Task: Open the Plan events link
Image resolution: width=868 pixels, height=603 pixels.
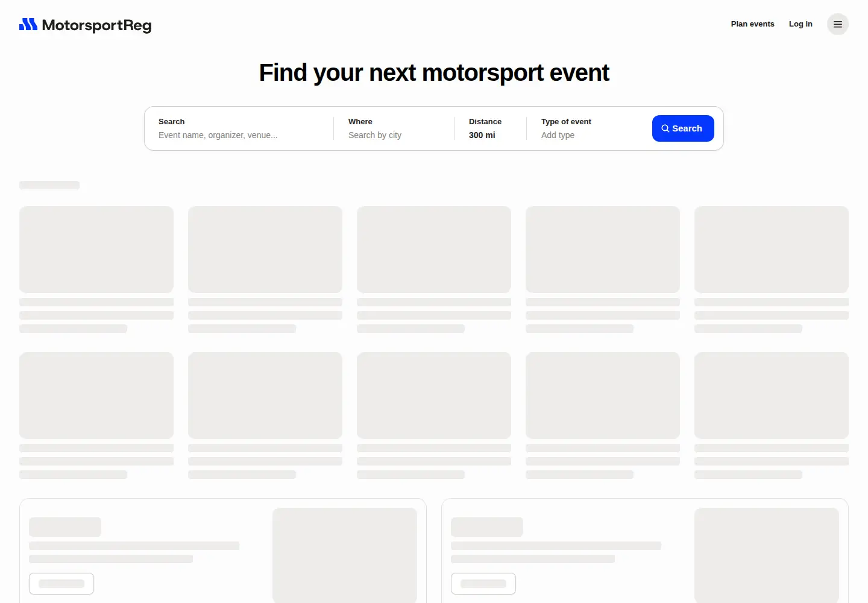Action: 752,24
